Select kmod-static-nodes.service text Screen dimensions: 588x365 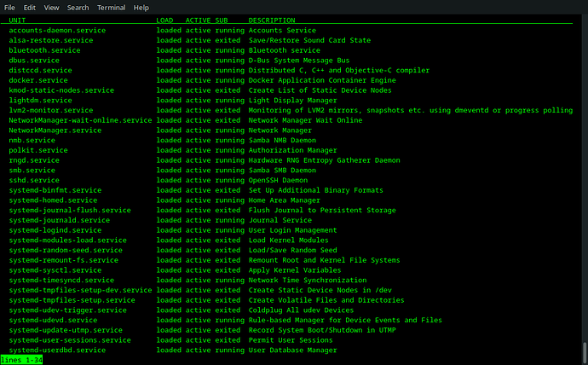coord(61,90)
